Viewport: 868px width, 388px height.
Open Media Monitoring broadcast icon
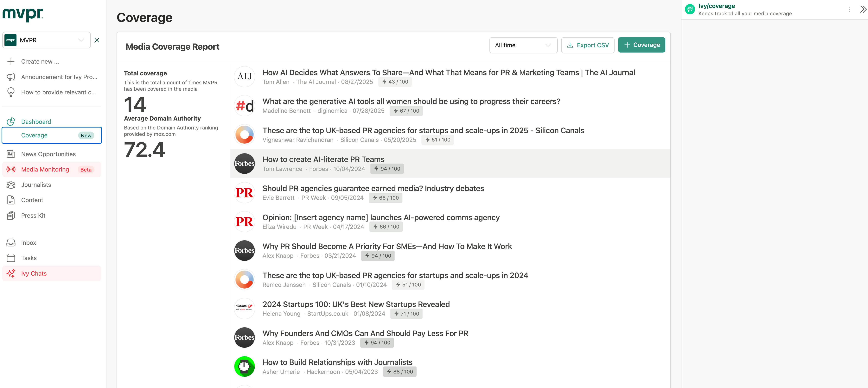pyautogui.click(x=11, y=169)
